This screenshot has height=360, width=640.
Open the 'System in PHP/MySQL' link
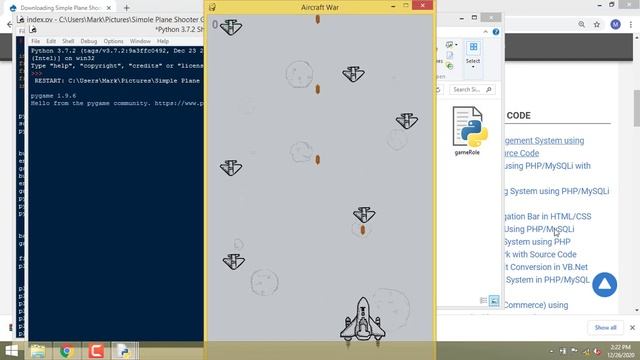(547, 280)
